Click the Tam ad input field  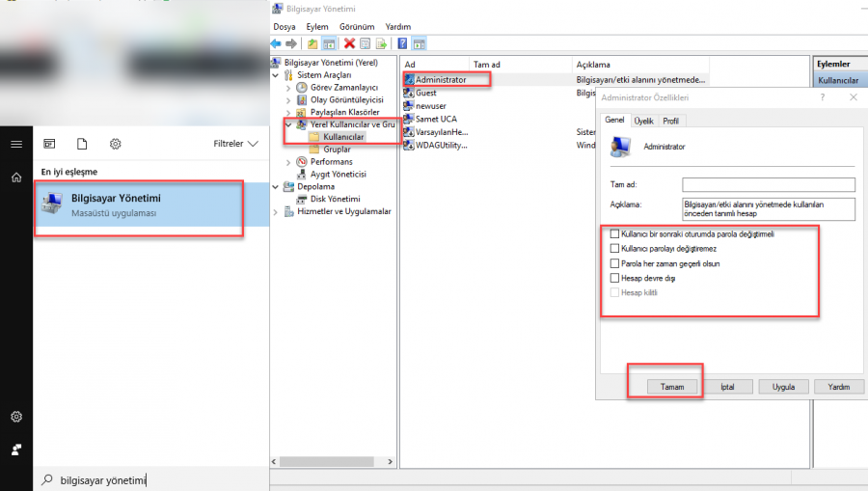click(x=769, y=184)
